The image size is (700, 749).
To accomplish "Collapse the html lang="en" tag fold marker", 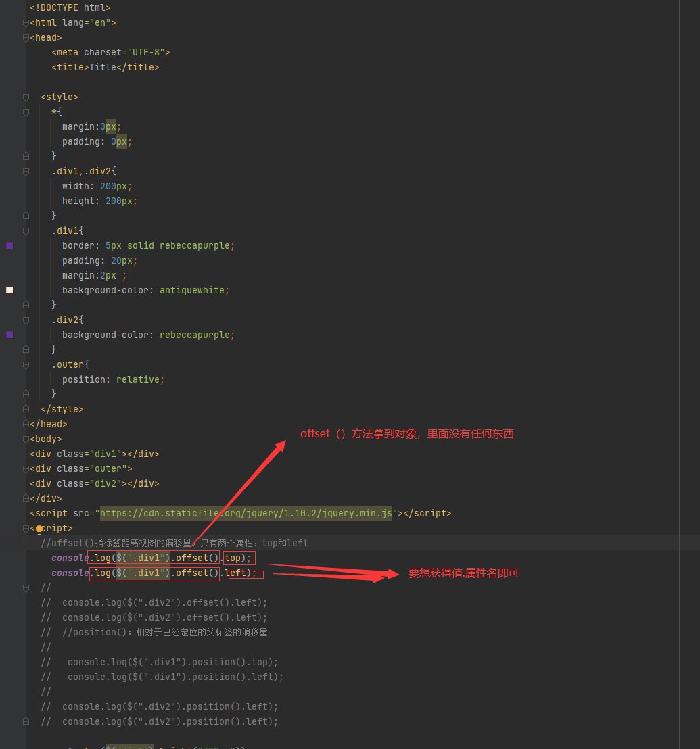I will (x=26, y=22).
